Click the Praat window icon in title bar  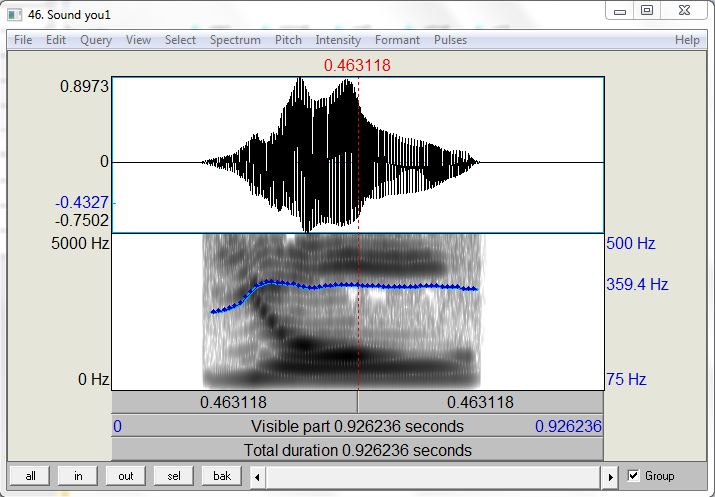15,15
